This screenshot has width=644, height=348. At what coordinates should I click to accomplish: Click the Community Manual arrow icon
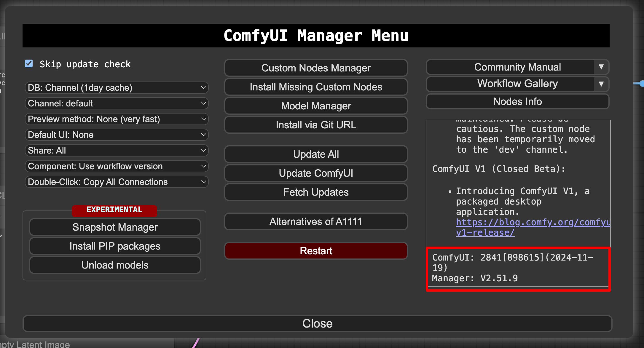point(601,67)
